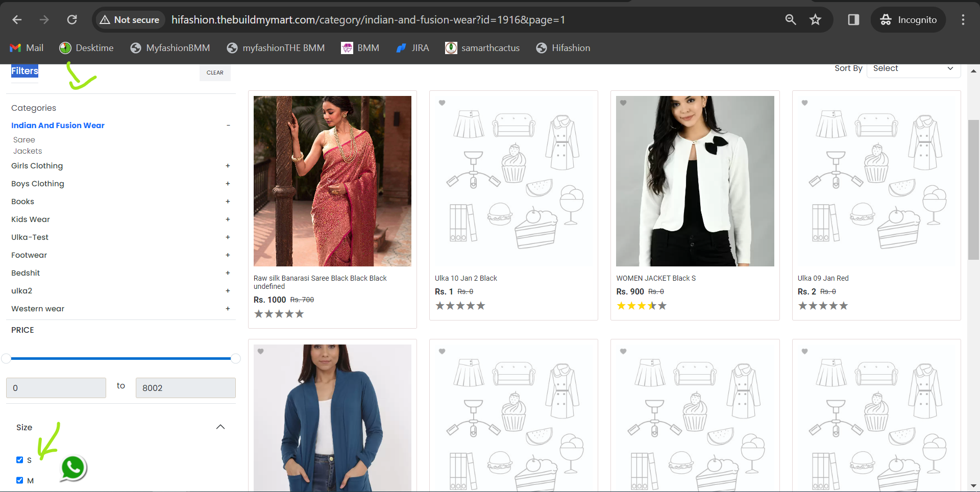This screenshot has width=980, height=492.
Task: Open the Mail bookmark
Action: pos(27,48)
